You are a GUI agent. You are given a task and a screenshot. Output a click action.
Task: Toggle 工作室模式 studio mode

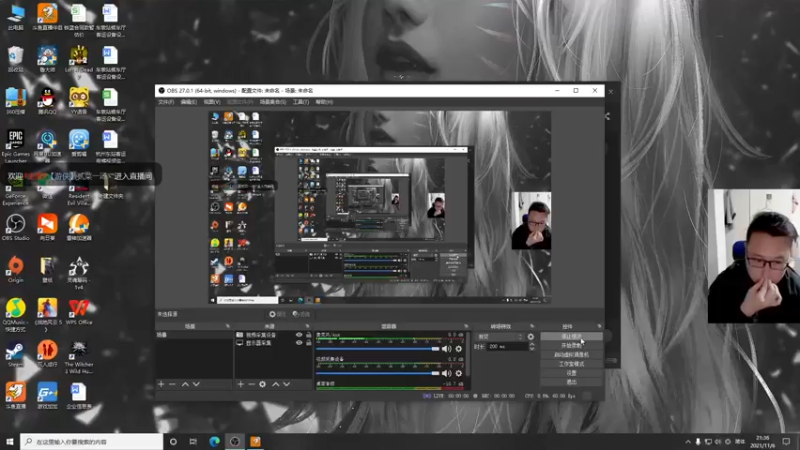(571, 364)
